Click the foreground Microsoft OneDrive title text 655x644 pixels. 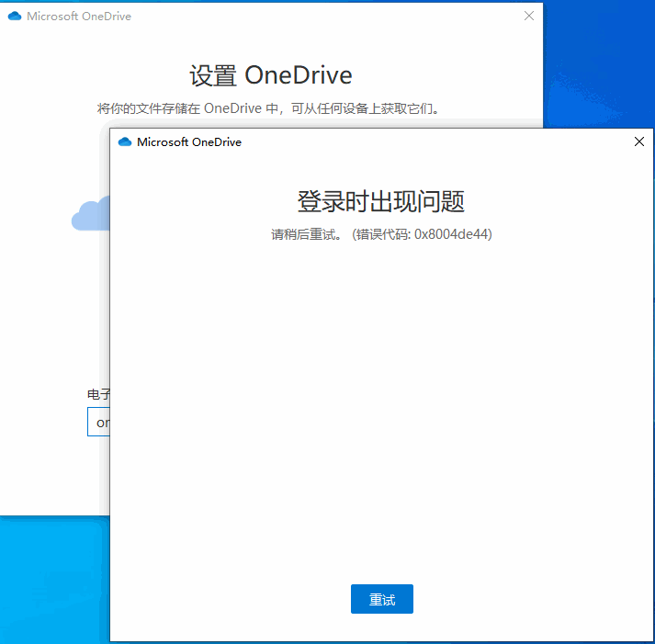[x=189, y=142]
